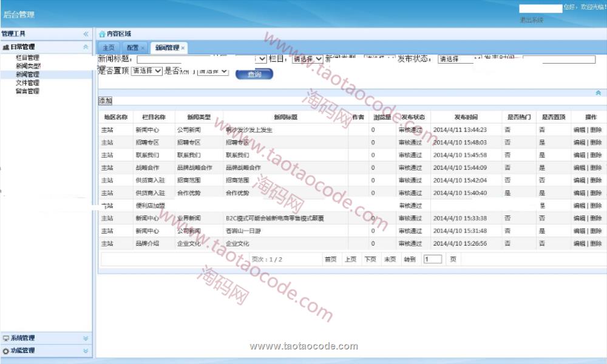This screenshot has height=364, width=607.
Task: Collapse the search panel using the double-chevron icon
Action: point(598,93)
